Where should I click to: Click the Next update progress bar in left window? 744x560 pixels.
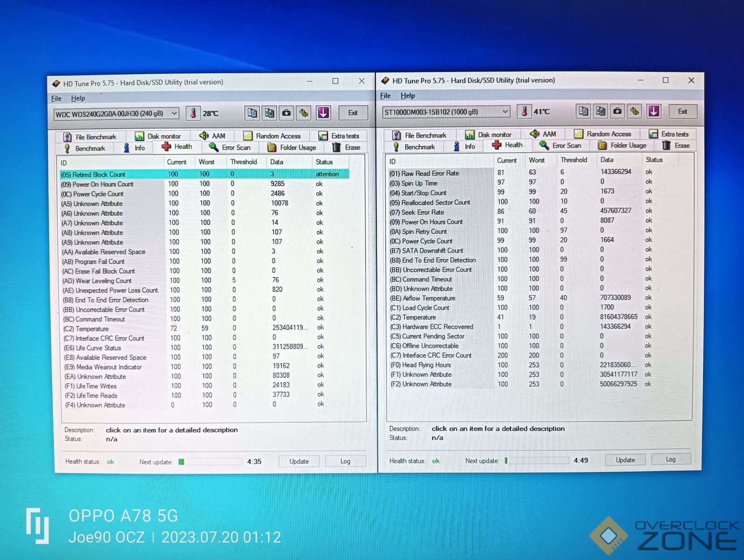pyautogui.click(x=209, y=462)
